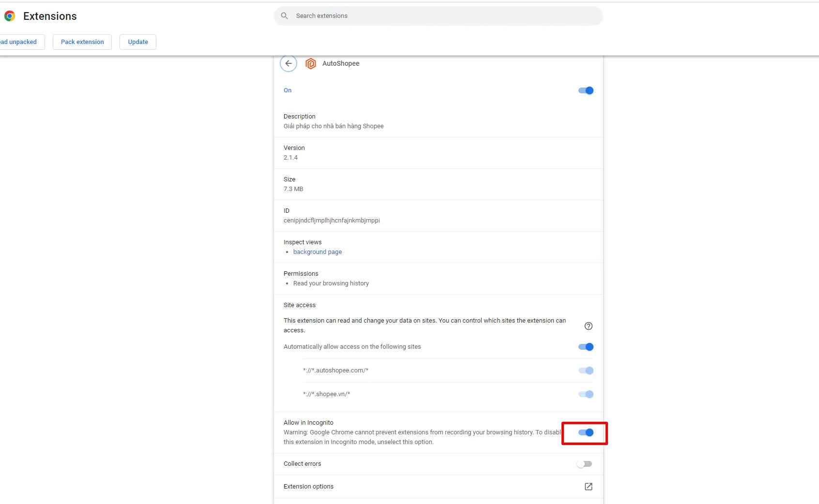Disable Allow in Incognito switch
The width and height of the screenshot is (819, 504).
(586, 432)
